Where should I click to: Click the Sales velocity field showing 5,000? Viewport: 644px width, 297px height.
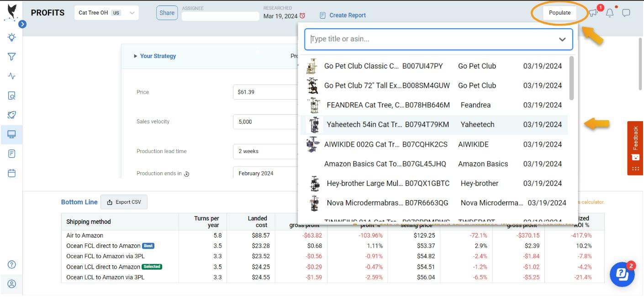pos(265,122)
